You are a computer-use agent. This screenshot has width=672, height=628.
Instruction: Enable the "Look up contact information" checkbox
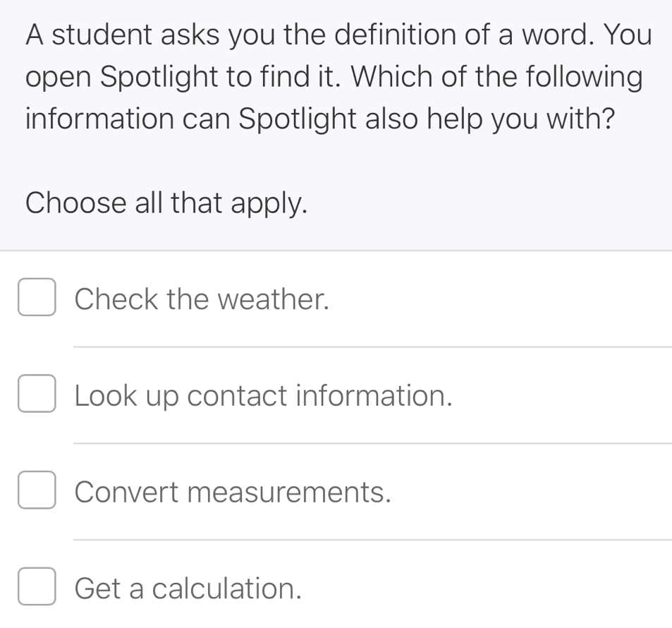click(x=37, y=396)
